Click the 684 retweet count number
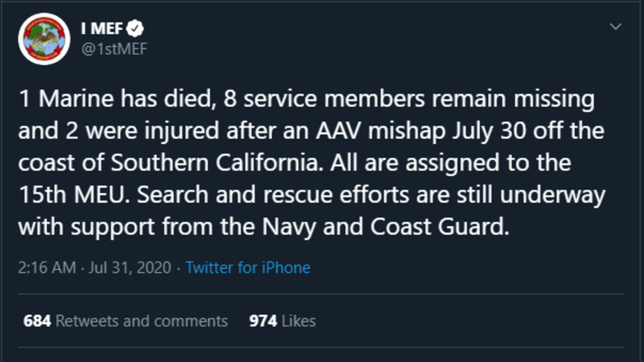 [37, 321]
